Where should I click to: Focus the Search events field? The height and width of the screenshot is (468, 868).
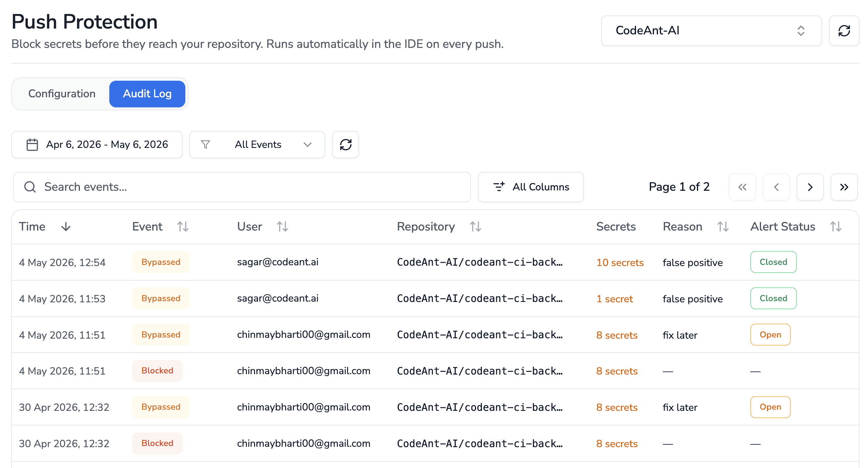[242, 187]
